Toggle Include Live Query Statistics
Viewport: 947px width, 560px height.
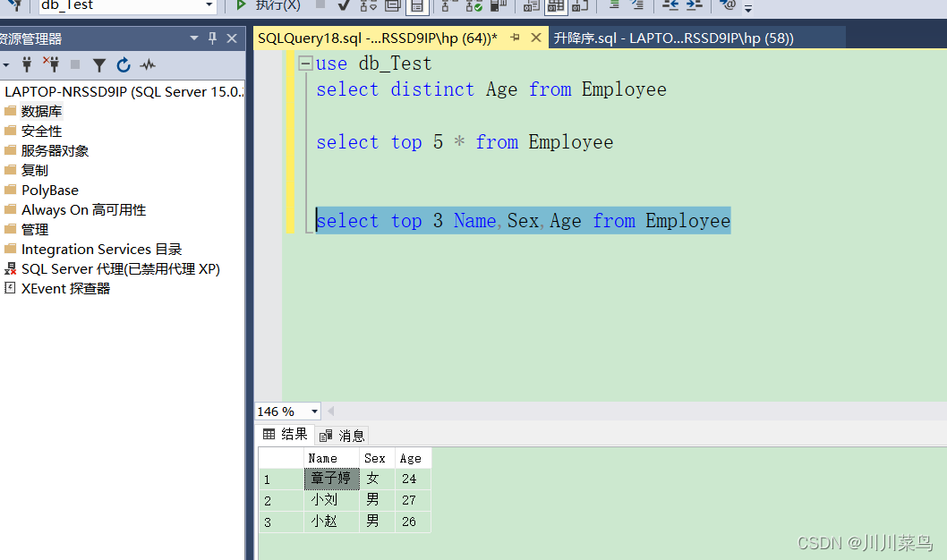(x=473, y=5)
